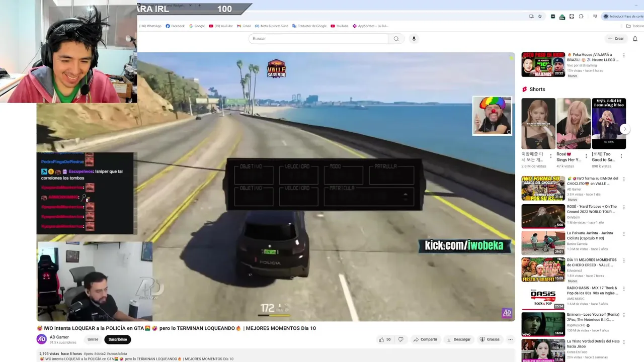Open the WhatsApp bookmark

click(150, 26)
